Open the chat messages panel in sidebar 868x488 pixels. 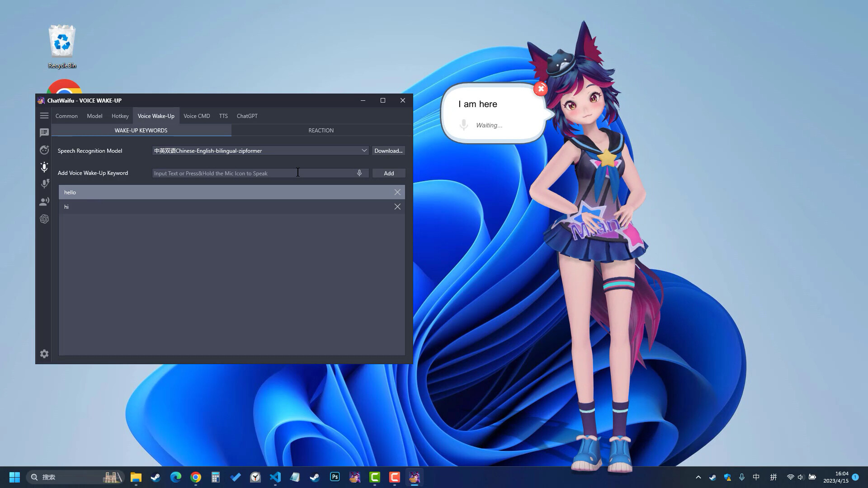tap(44, 132)
